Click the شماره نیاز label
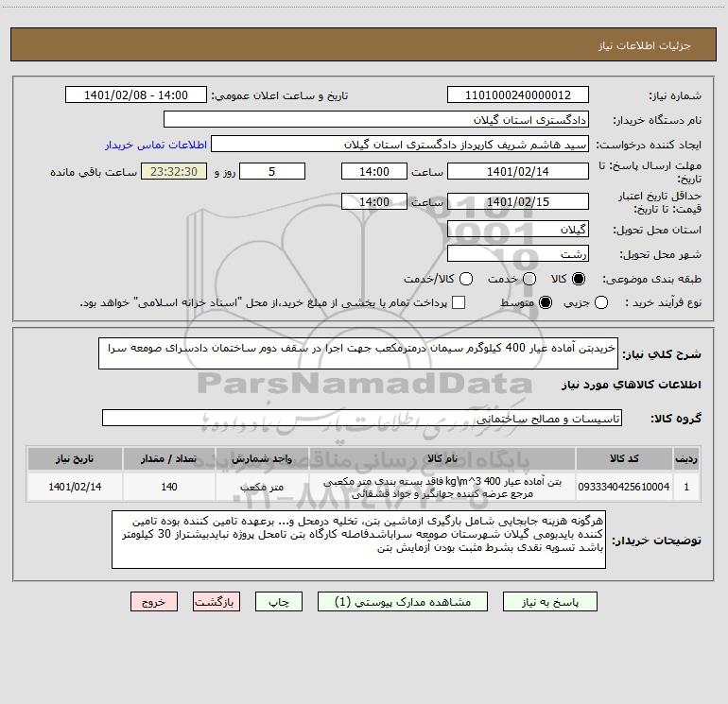Screen dimensions: 728x704 tap(675, 96)
